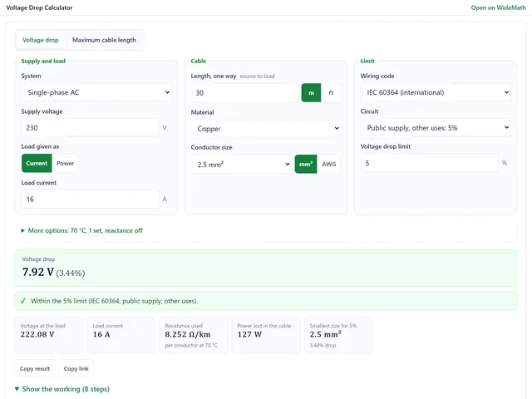This screenshot has width=532, height=399.
Task: Click the 16 A load current result card
Action: pyautogui.click(x=121, y=335)
